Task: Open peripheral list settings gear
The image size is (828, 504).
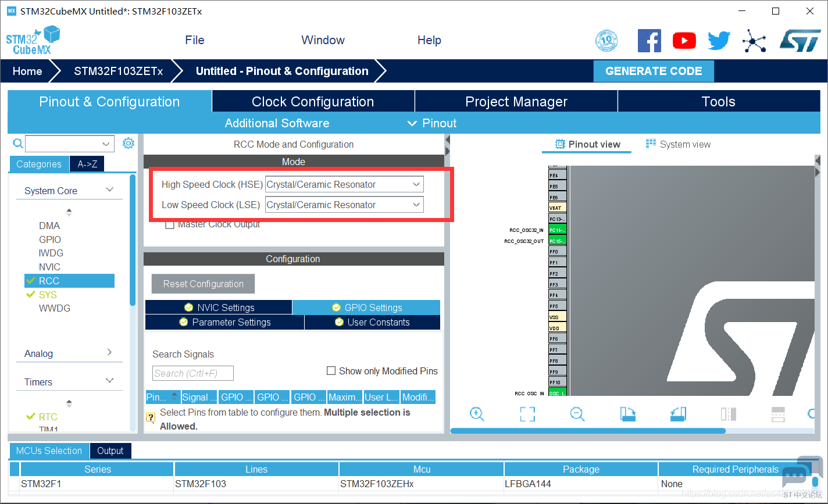Action: 129,143
